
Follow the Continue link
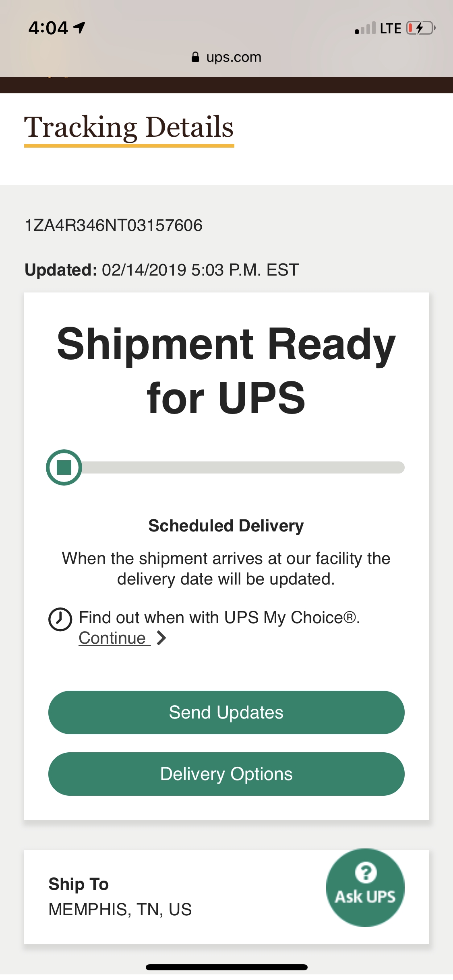tap(112, 638)
